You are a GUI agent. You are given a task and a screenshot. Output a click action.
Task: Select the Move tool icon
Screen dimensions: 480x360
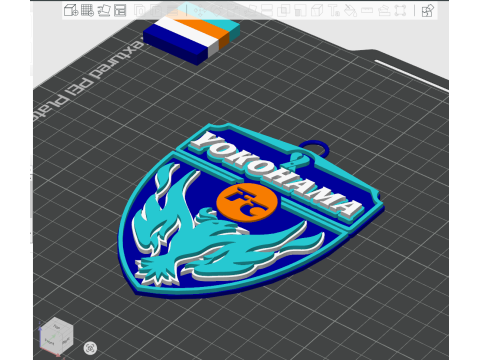[200, 11]
